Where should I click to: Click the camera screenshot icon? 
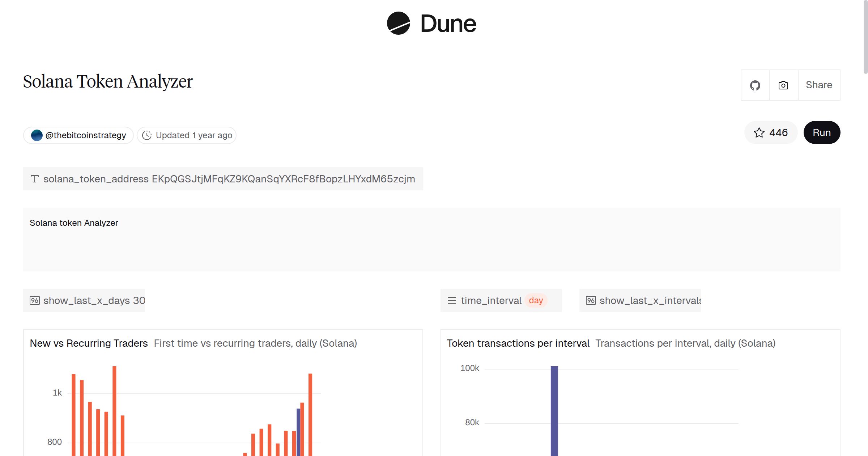[783, 85]
